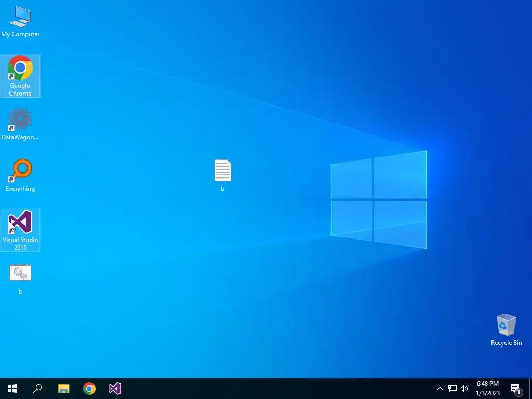
Task: Select the Visual Studio 2015 desktop shortcut
Action: 20,230
